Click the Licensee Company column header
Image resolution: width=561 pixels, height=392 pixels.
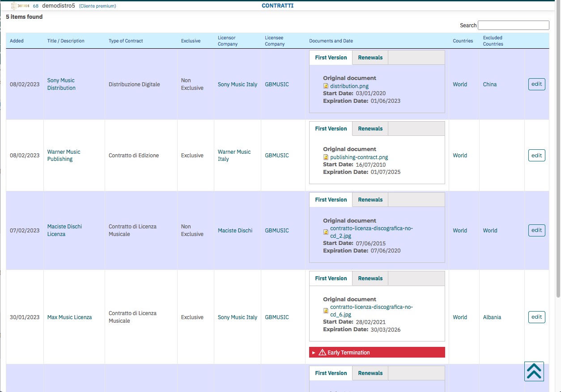click(x=275, y=41)
